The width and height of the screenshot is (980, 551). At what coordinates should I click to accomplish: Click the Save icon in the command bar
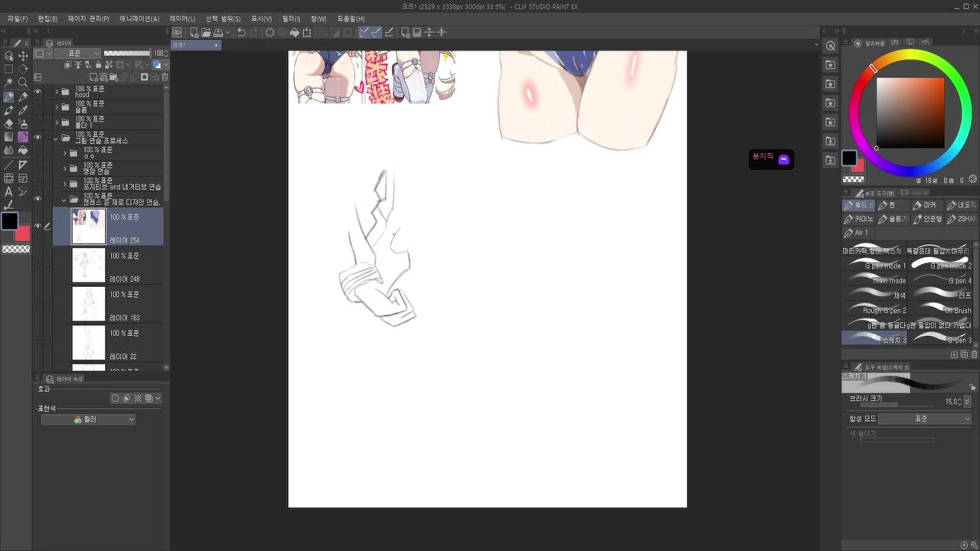click(x=218, y=32)
